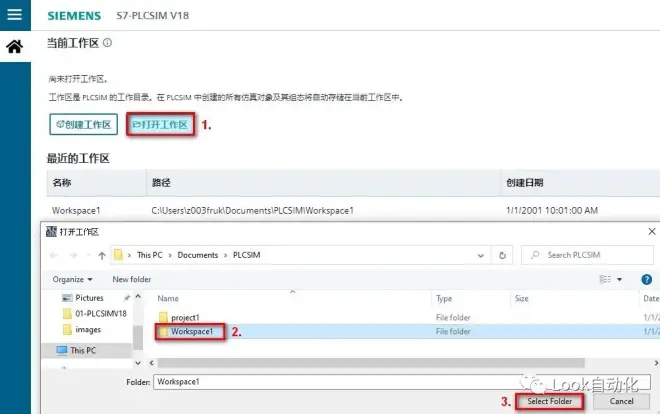660x414 pixels.
Task: Refresh the PLCSIM folder view
Action: coord(502,255)
